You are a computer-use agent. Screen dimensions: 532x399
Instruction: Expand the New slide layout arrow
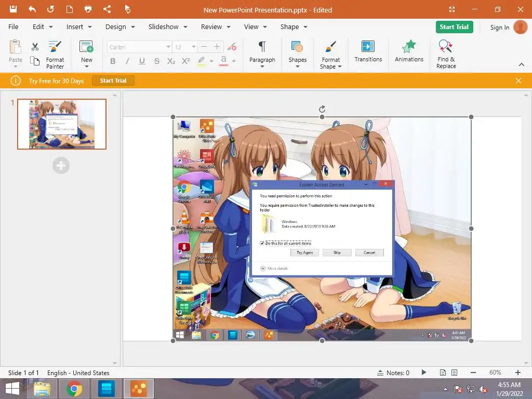coord(87,66)
